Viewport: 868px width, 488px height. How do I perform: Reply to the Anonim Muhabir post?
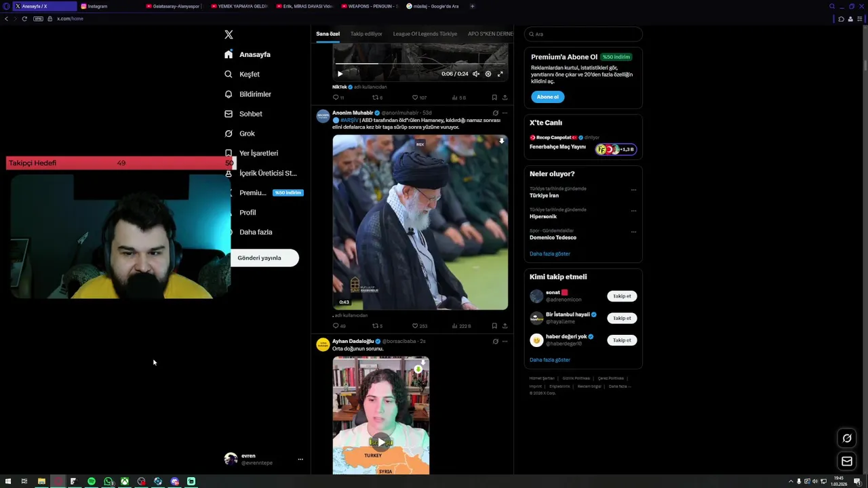pyautogui.click(x=338, y=326)
